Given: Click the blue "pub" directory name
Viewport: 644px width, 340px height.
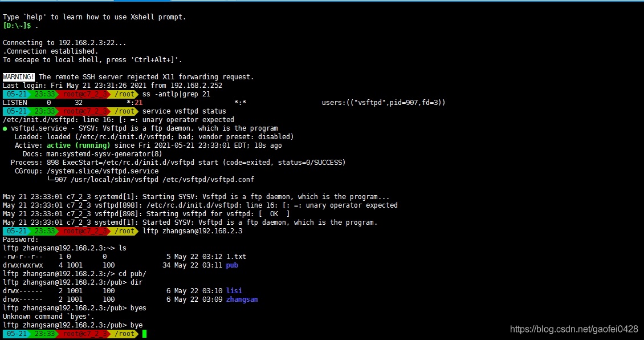Looking at the screenshot, I should [x=232, y=265].
